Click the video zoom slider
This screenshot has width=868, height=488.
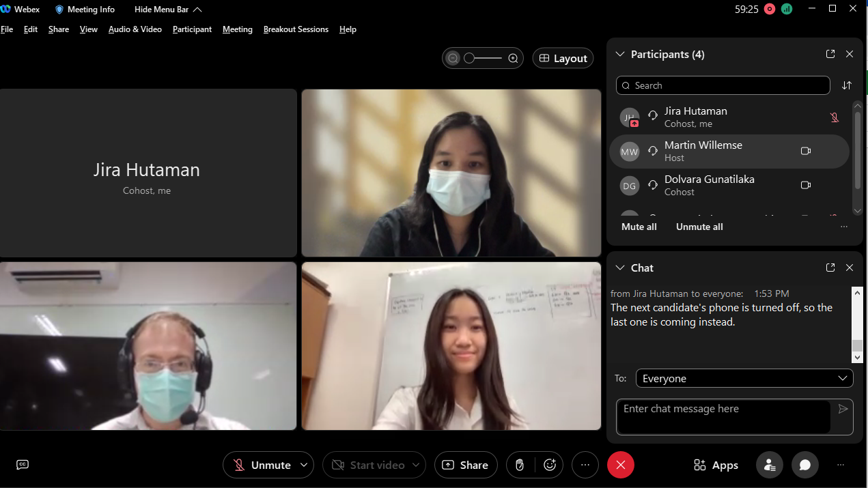click(x=483, y=59)
